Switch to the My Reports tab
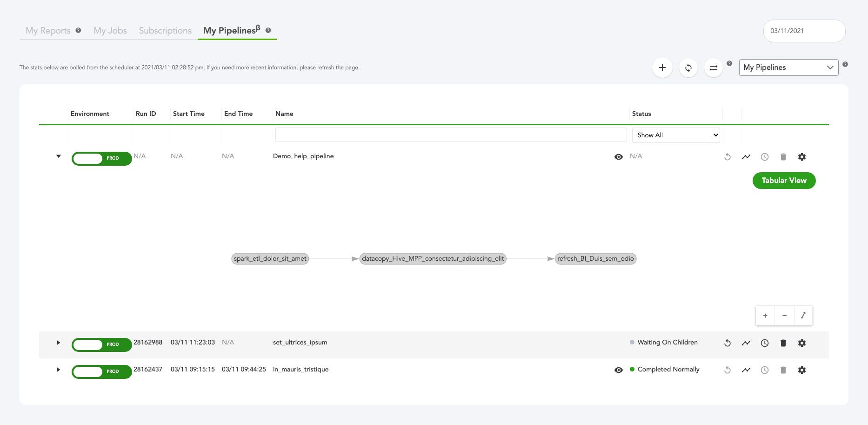The height and width of the screenshot is (425, 868). (x=48, y=31)
